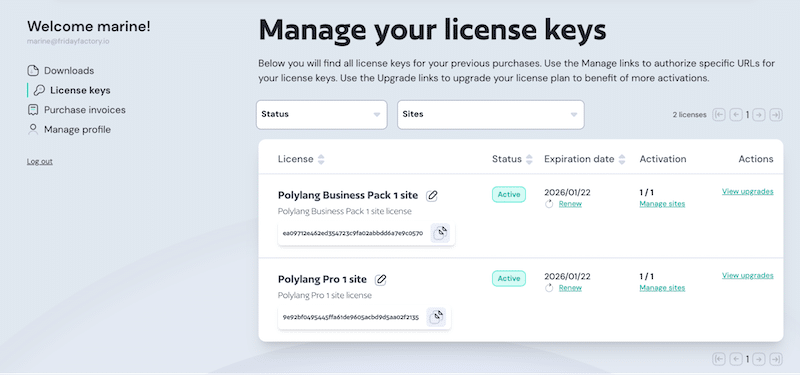Go to next page in bottom pagination
This screenshot has width=800, height=375.
tap(759, 359)
